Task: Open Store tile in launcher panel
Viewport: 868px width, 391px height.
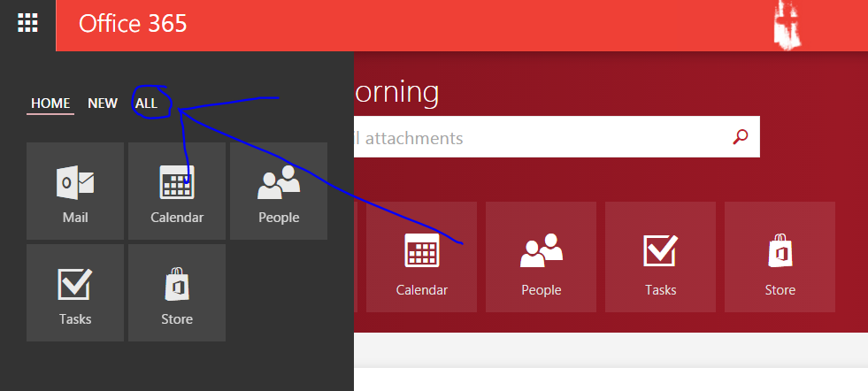Action: coord(177,293)
